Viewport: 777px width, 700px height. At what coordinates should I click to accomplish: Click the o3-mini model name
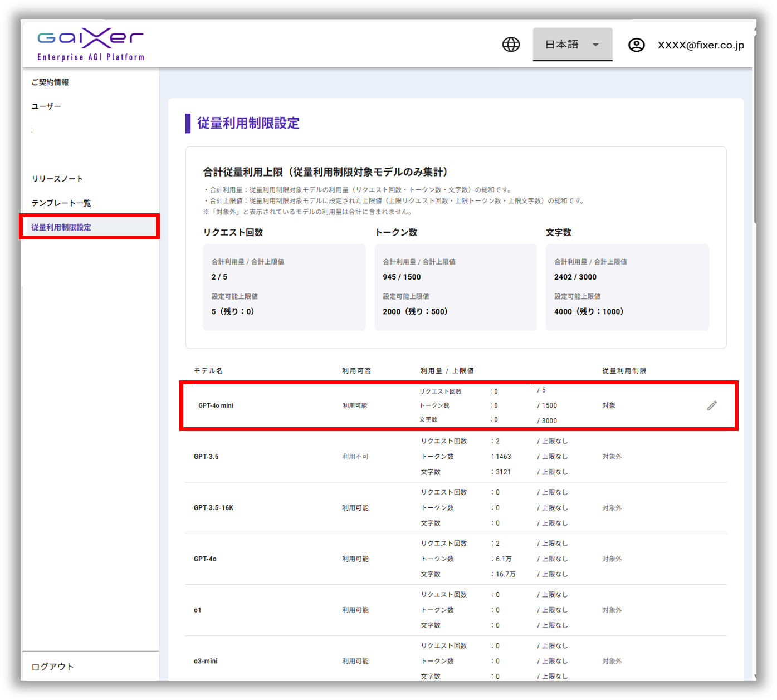tap(206, 661)
